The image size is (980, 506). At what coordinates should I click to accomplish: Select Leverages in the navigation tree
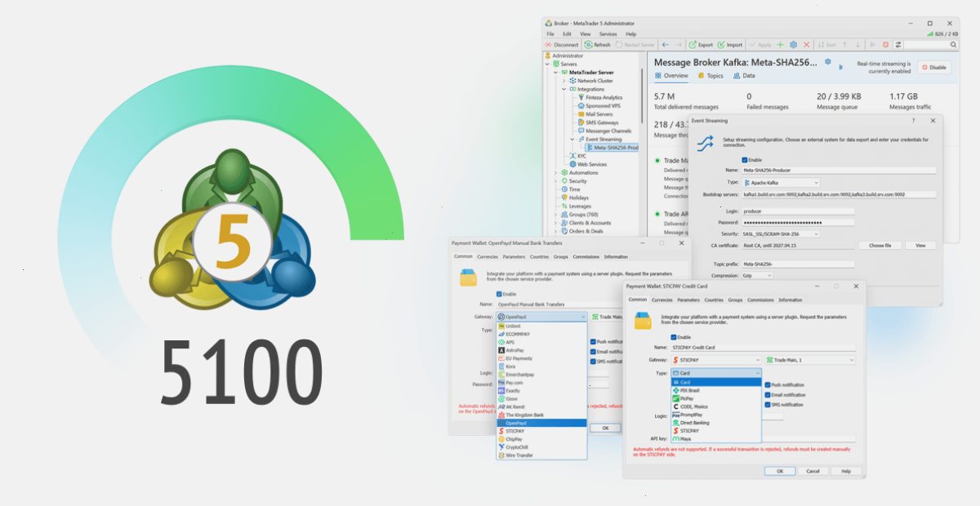[575, 206]
